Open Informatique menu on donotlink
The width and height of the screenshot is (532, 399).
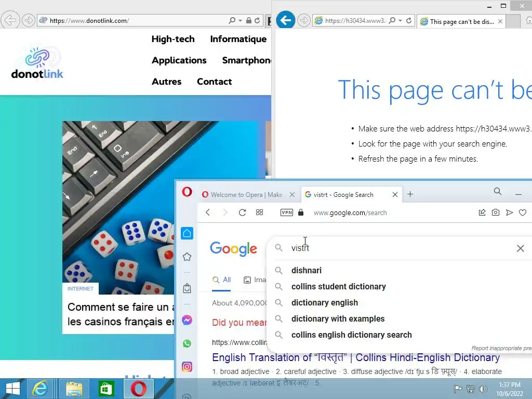(238, 39)
